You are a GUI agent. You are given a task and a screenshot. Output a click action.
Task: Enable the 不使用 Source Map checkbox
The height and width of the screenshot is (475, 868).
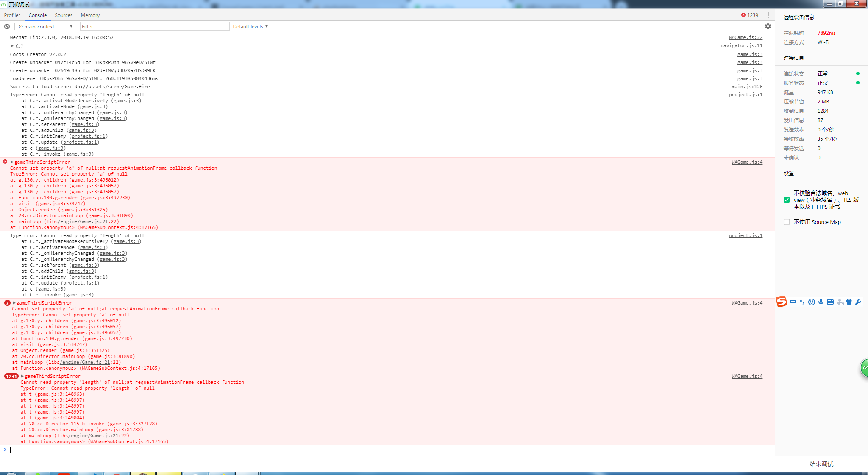[787, 222]
